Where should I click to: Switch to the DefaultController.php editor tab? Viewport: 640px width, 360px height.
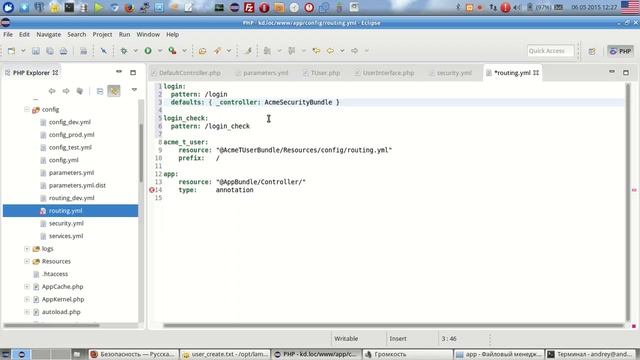[186, 73]
